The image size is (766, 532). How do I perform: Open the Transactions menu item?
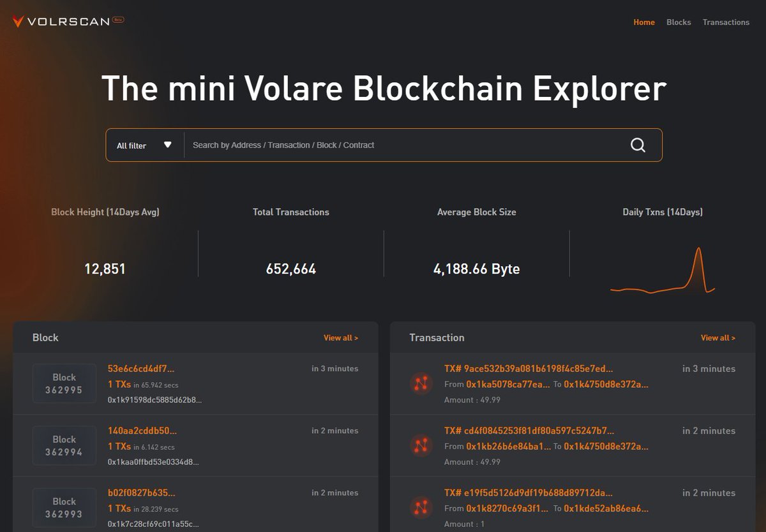coord(726,22)
